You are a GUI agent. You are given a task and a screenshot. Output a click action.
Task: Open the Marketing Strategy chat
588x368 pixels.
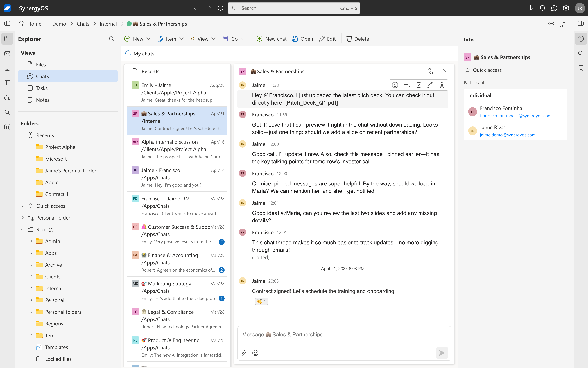(177, 291)
